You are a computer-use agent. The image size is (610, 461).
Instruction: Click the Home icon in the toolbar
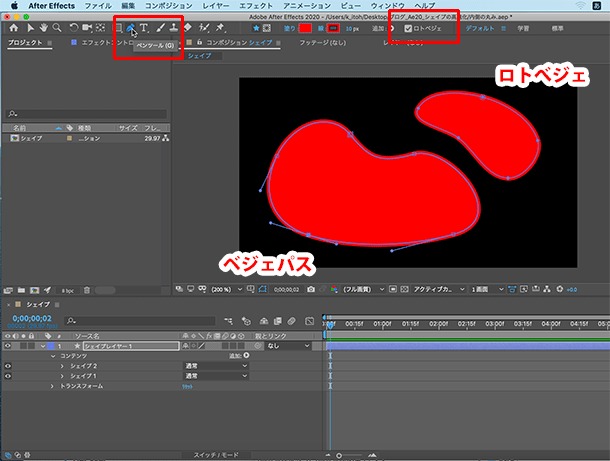14,28
